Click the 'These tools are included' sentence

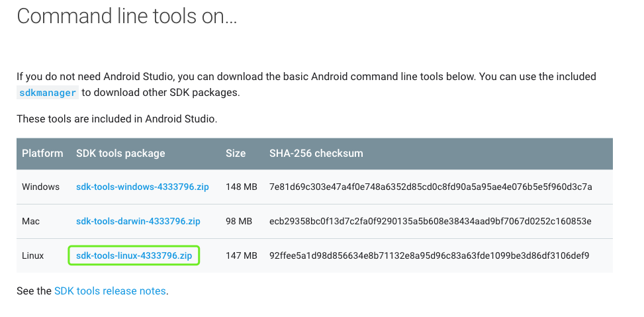pyautogui.click(x=116, y=120)
